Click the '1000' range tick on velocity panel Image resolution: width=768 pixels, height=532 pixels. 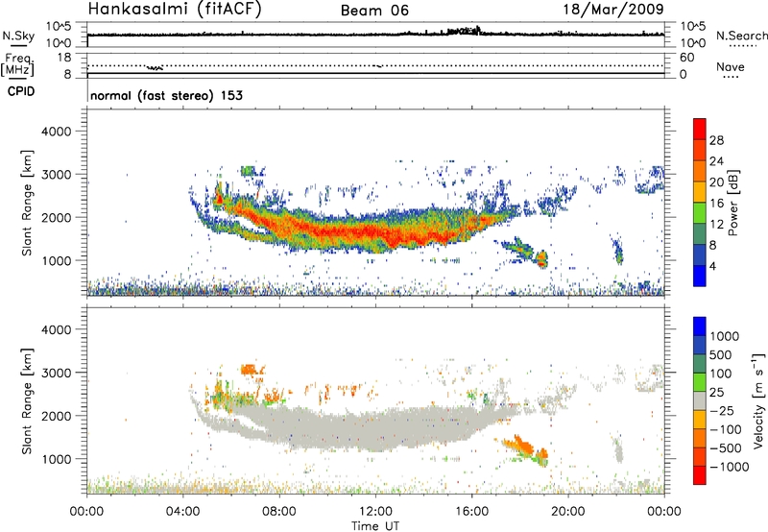[x=56, y=459]
